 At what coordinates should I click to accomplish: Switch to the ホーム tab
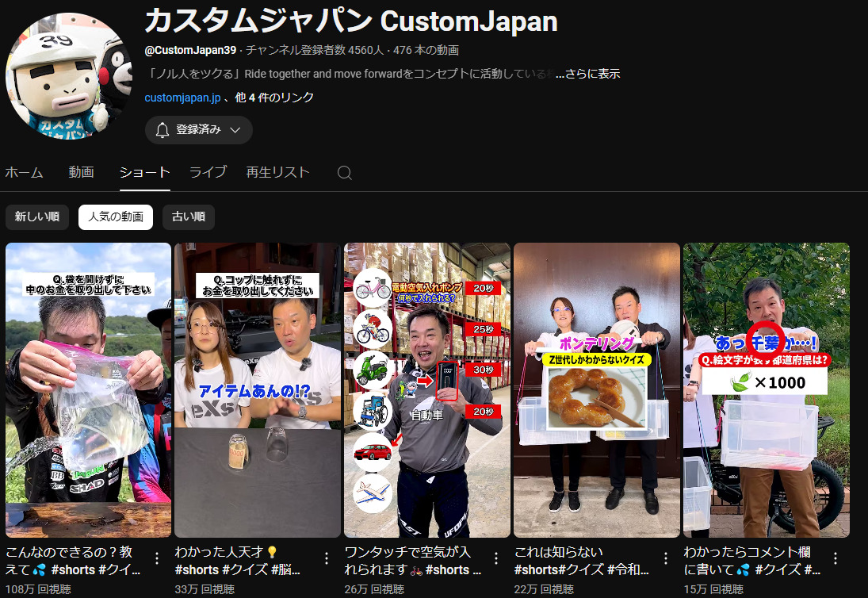click(25, 172)
